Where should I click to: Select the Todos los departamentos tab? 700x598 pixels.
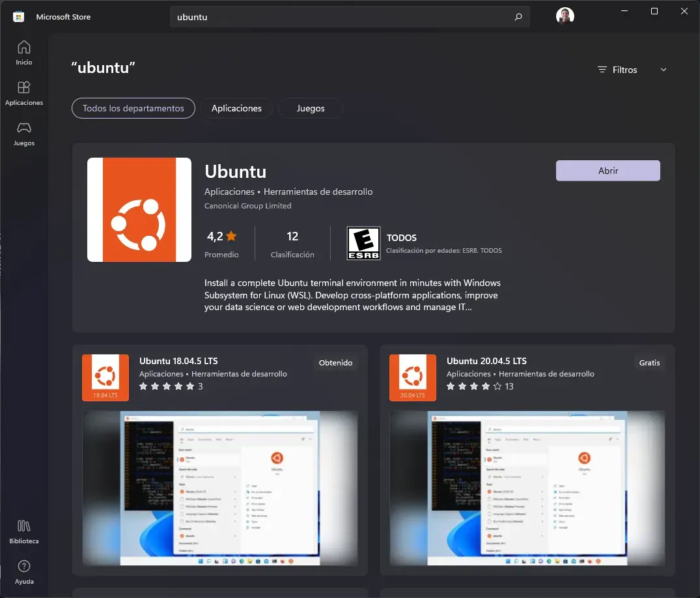(x=133, y=108)
